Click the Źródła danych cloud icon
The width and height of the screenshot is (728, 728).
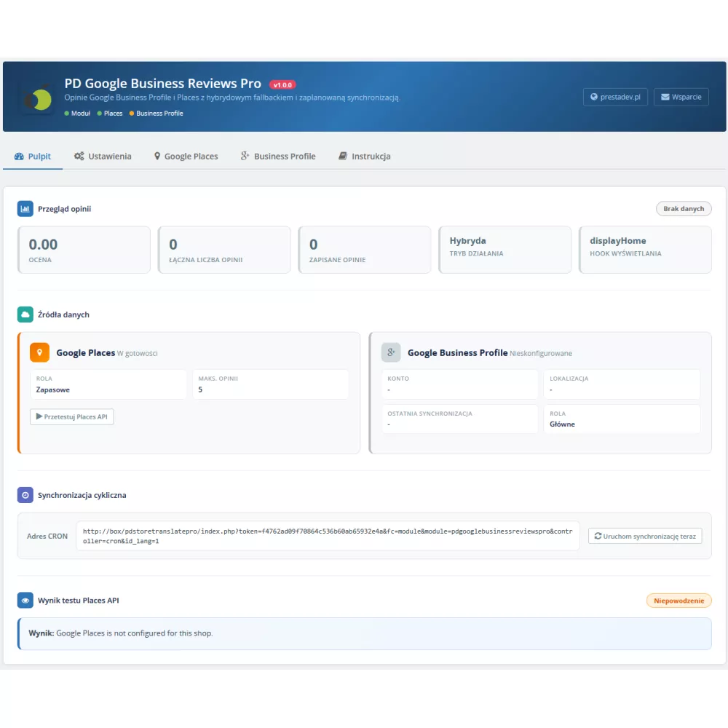(25, 314)
